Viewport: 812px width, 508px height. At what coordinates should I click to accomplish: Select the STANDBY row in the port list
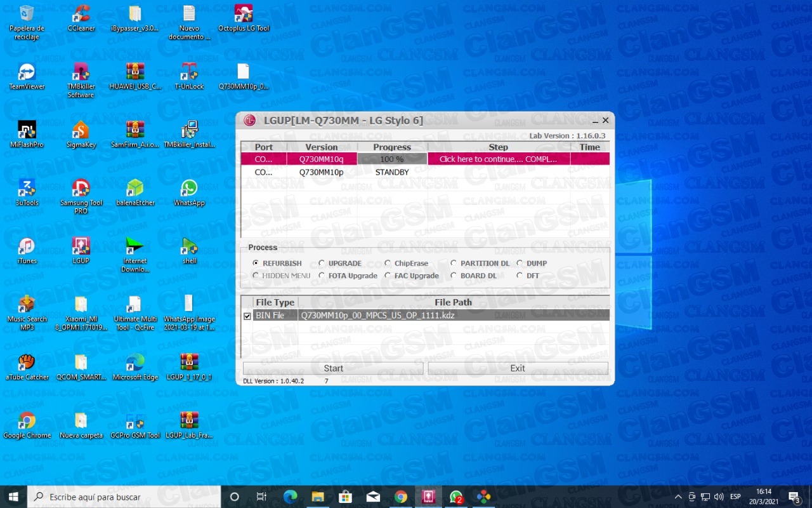[x=425, y=172]
